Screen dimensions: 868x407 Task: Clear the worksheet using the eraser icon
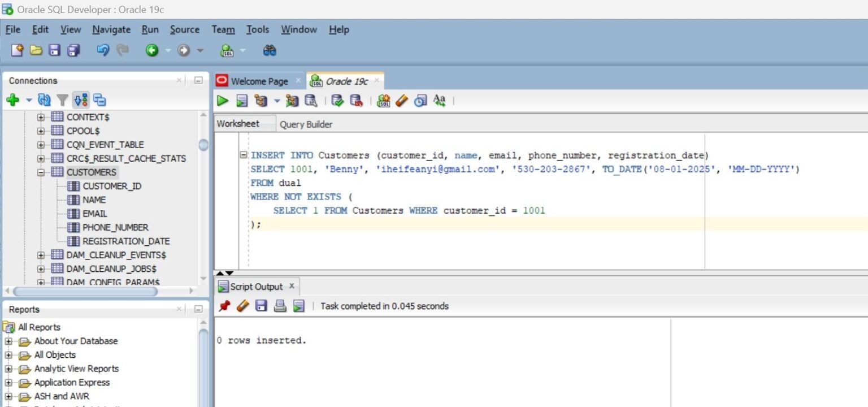pyautogui.click(x=400, y=101)
